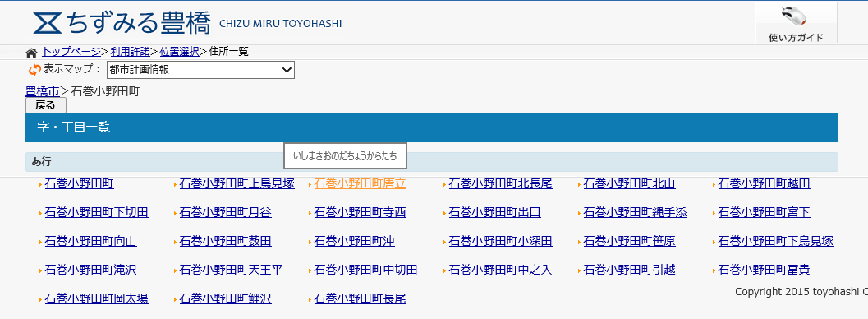Viewport: 868px width, 319px height.
Task: Click the Copyright 2015 toyohashi text
Action: 801,291
